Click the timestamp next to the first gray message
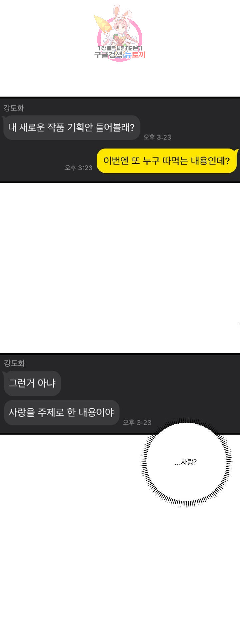240x644 pixels. coord(157,137)
